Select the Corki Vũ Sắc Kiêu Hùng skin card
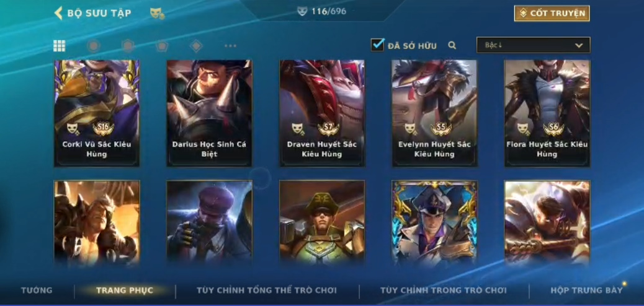Image resolution: width=644 pixels, height=306 pixels. coord(97,113)
